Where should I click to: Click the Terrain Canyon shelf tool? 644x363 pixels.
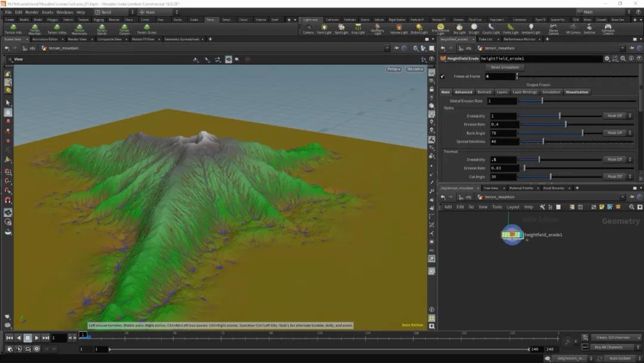click(x=124, y=29)
